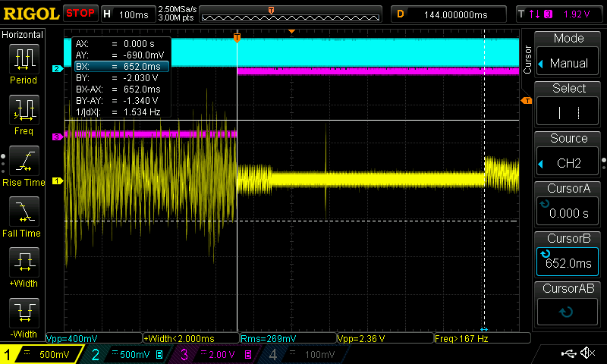The height and width of the screenshot is (364, 607).
Task: Toggle channel 2 in the bottom bar
Action: pyautogui.click(x=126, y=354)
